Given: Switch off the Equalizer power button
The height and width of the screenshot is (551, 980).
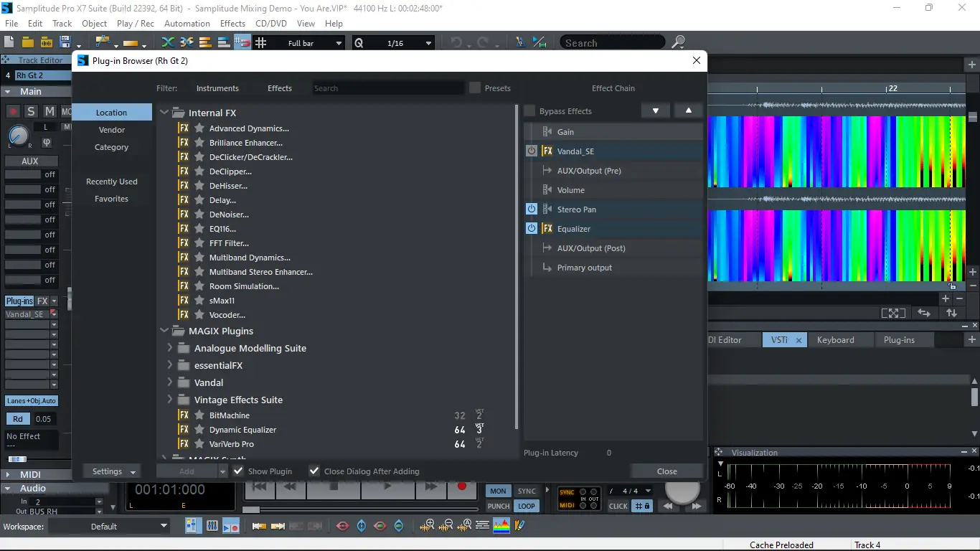Looking at the screenshot, I should pos(532,229).
